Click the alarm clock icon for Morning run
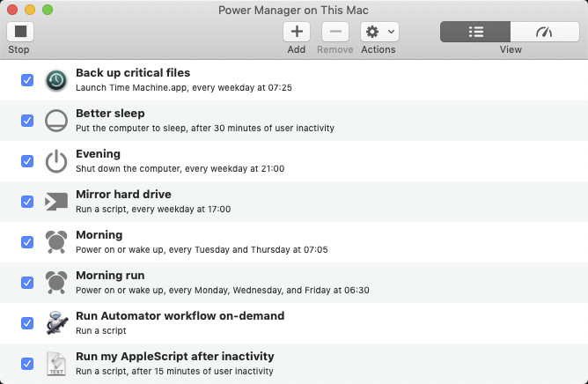 click(x=56, y=283)
